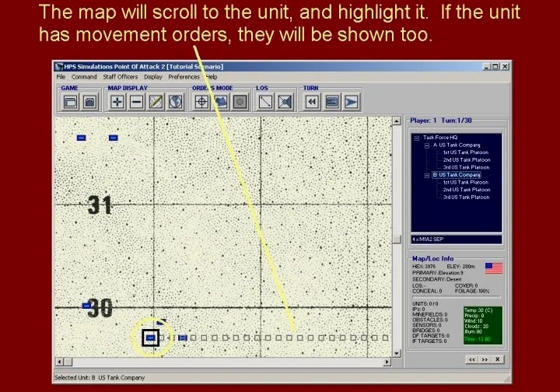Select the blue movement orders mode icon

221,102
